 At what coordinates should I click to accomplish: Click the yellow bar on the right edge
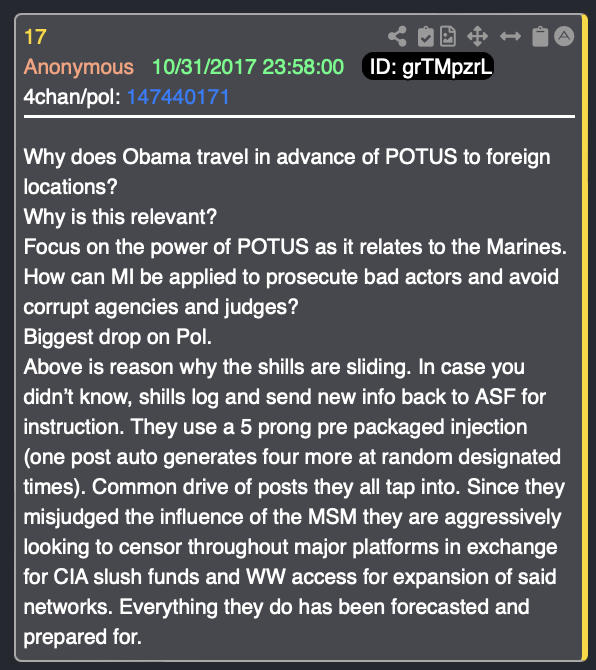tap(584, 338)
